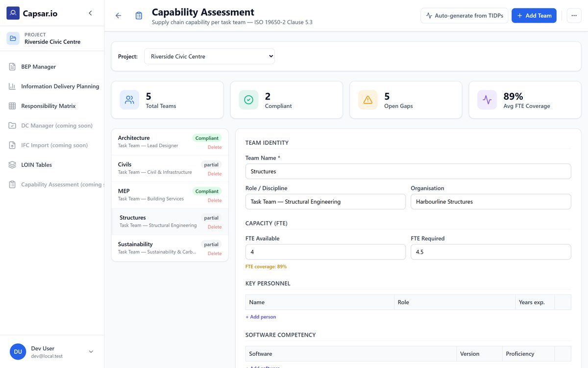588x368 pixels.
Task: Open BEP Manager in the sidebar
Action: [x=52, y=67]
